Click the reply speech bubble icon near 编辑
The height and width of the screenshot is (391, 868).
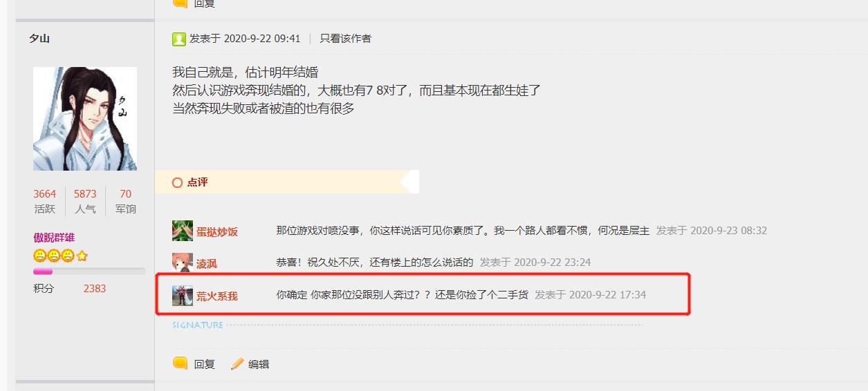click(180, 363)
